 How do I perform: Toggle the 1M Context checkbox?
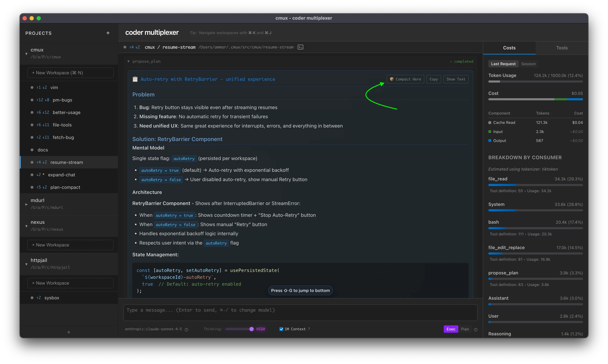[x=281, y=329]
